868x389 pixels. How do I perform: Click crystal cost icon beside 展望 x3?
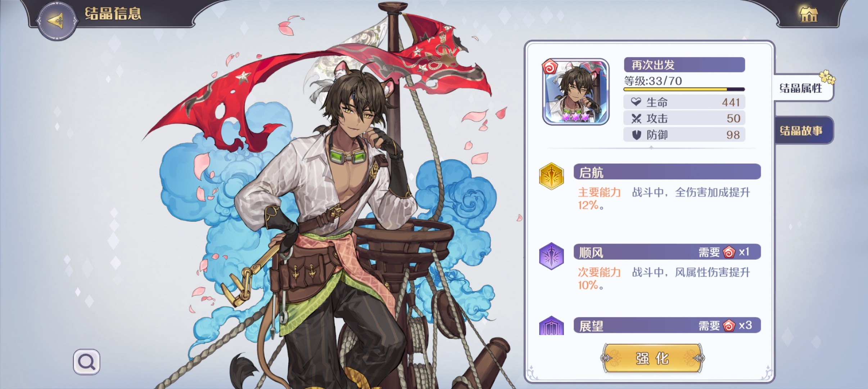[x=729, y=326]
